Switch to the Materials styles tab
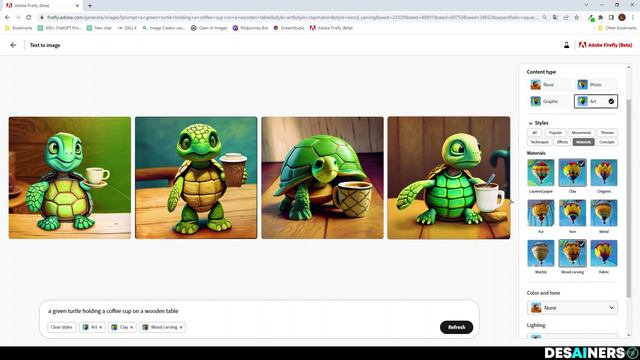Viewport: 640px width, 360px height. tap(583, 142)
